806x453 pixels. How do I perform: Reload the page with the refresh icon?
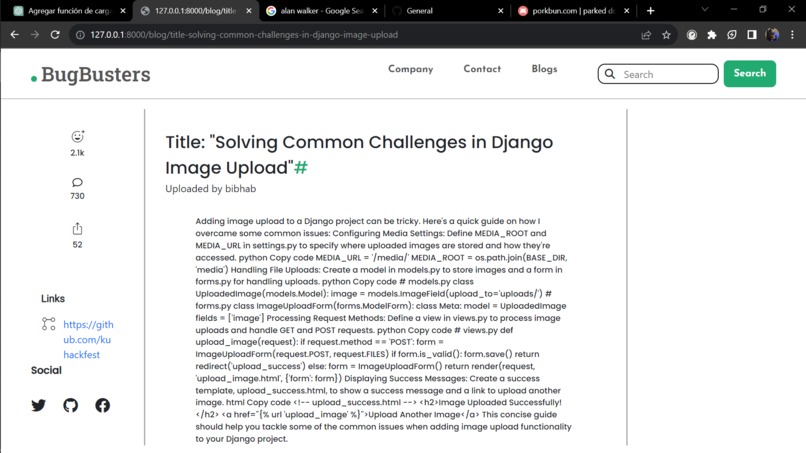point(55,35)
